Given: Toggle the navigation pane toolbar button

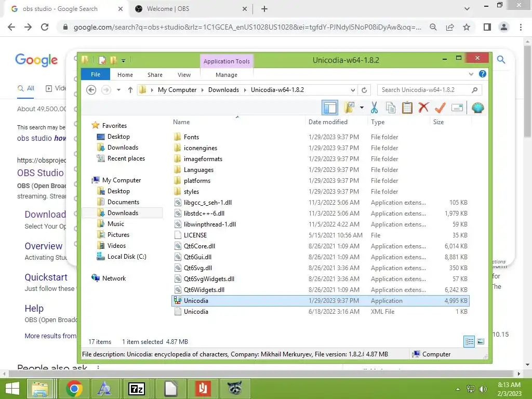Looking at the screenshot, I should click(330, 108).
